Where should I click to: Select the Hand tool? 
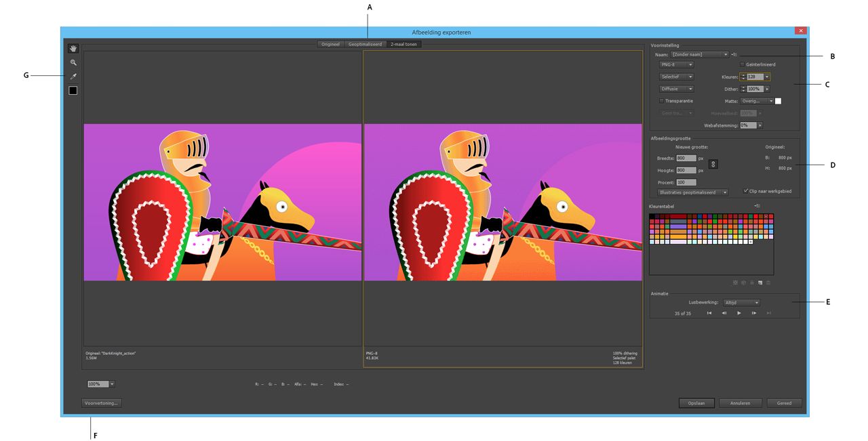click(x=73, y=48)
